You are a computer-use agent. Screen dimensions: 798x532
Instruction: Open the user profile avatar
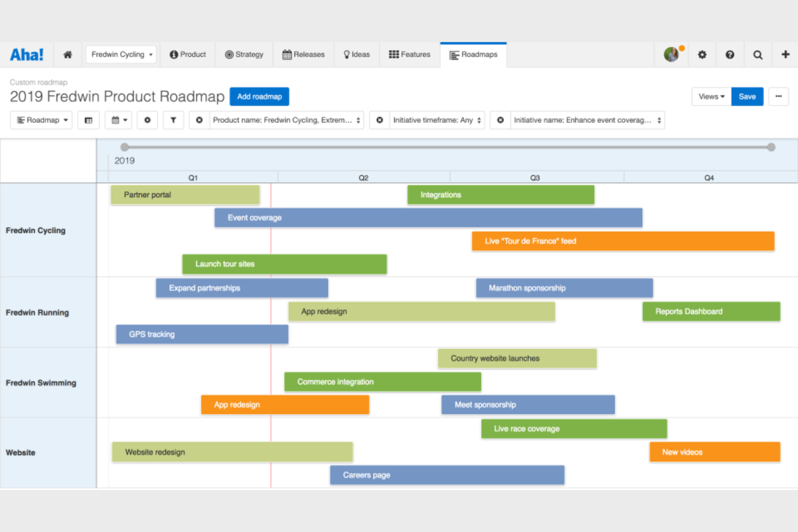pos(671,54)
